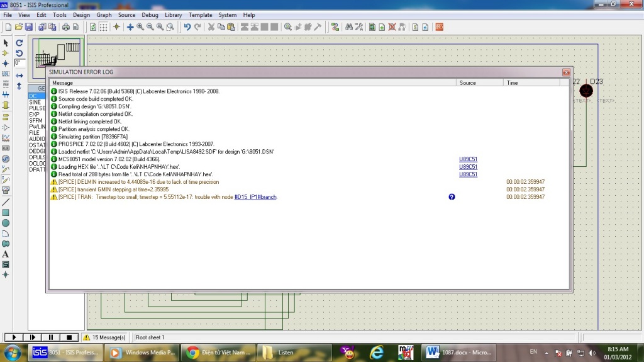The image size is (644, 362).
Task: Open the Template menu
Action: 201,15
